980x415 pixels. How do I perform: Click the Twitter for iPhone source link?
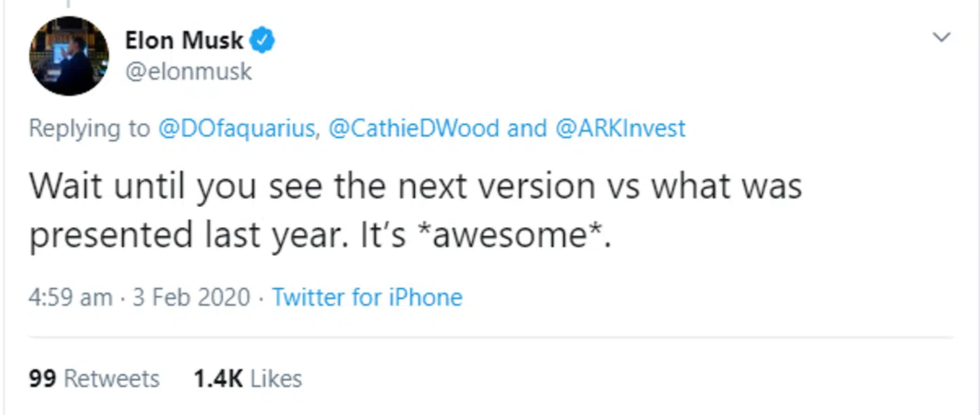pyautogui.click(x=367, y=297)
